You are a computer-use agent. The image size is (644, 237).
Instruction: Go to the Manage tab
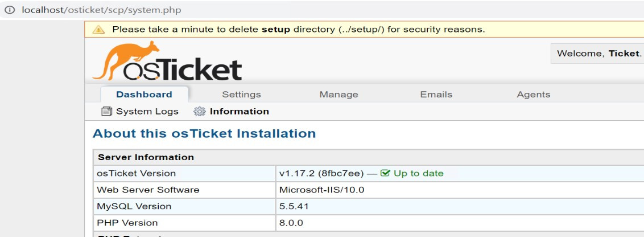[x=338, y=95]
